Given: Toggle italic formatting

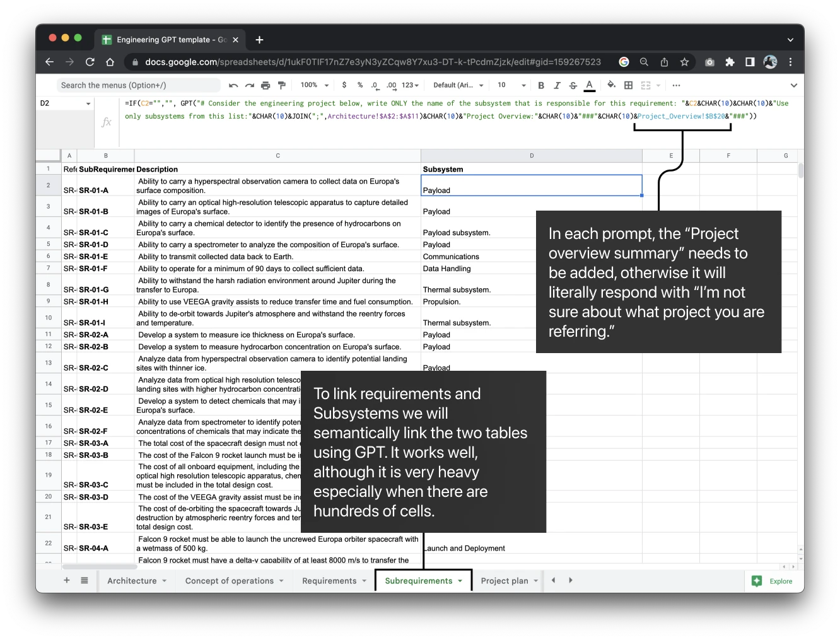Looking at the screenshot, I should click(x=557, y=85).
